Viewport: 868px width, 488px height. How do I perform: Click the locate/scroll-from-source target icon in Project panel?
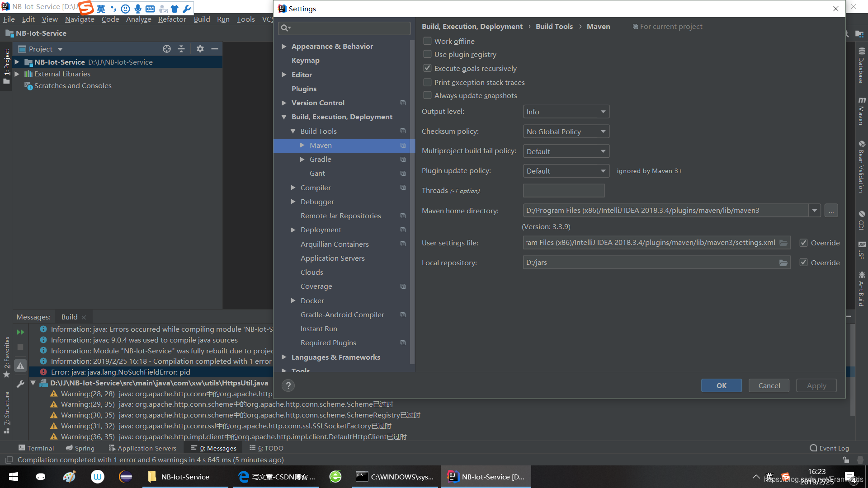167,49
